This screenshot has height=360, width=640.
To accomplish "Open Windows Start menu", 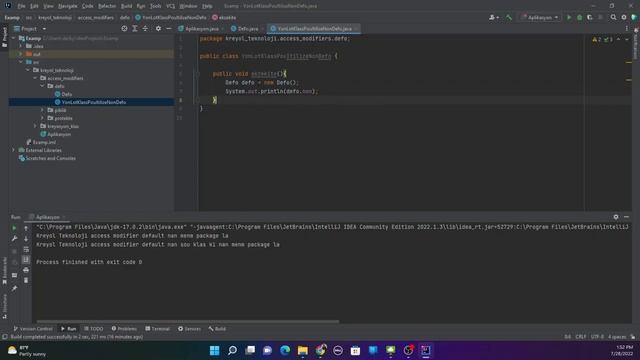I will tap(214, 351).
